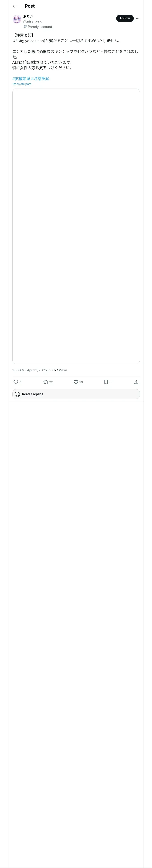
Task: Click the 3,827 Views count
Action: [58, 370]
